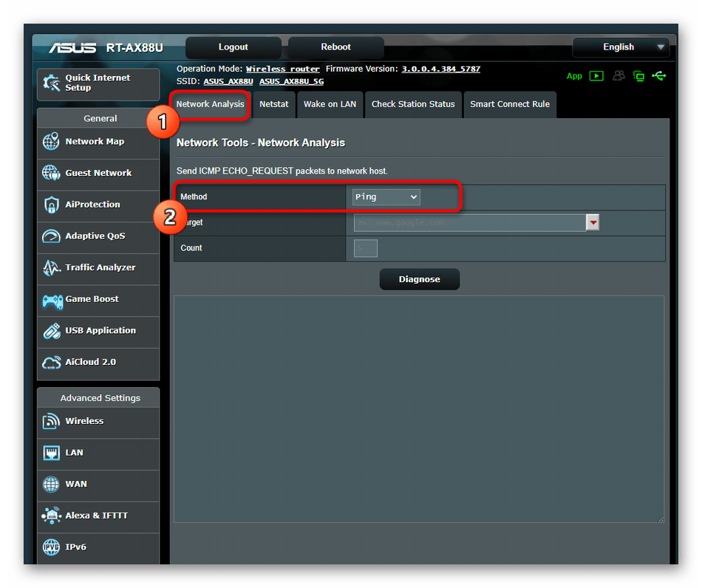Click the Count input field
Image resolution: width=702 pixels, height=588 pixels.
tap(366, 248)
